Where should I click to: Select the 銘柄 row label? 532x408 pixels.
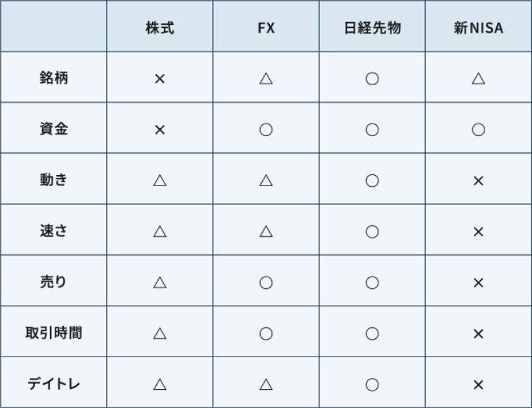(x=53, y=79)
